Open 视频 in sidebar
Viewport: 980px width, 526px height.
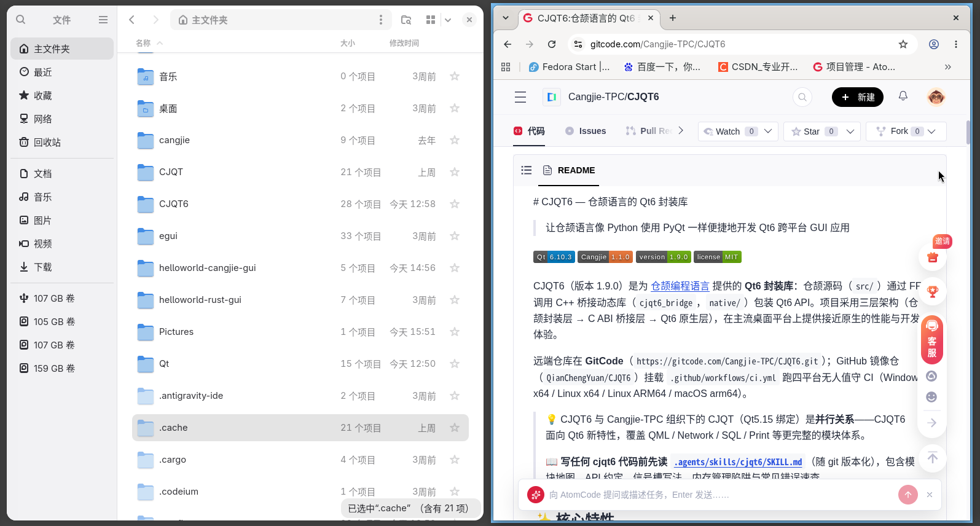62,243
